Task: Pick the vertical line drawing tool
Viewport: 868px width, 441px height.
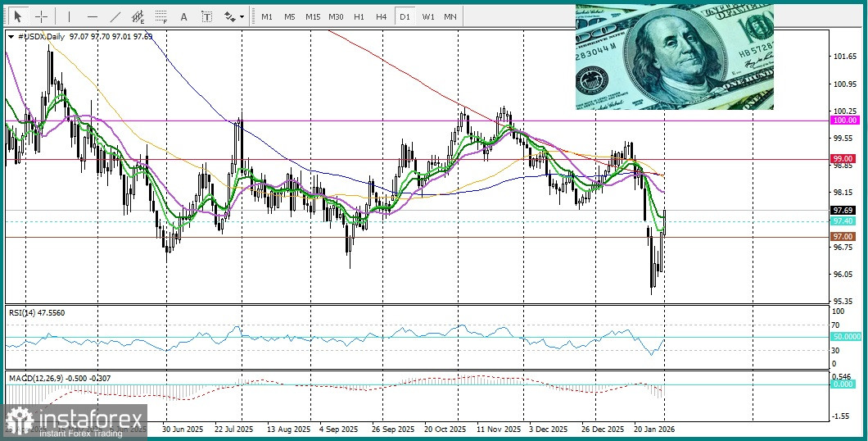Action: 70,16
